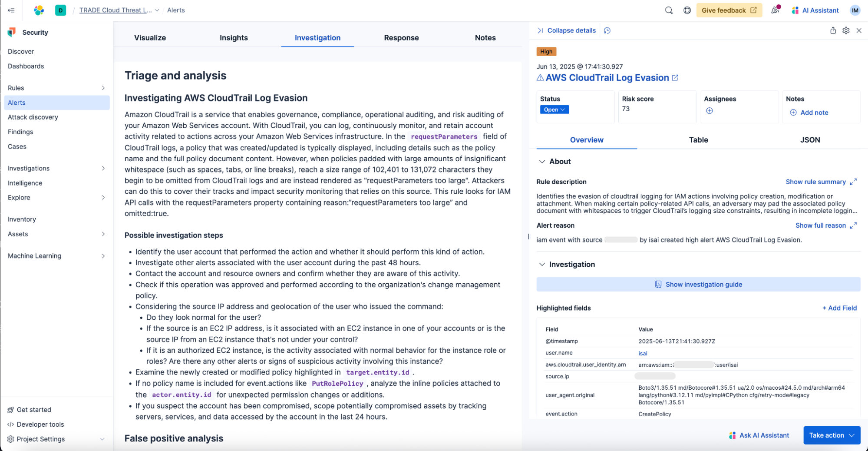This screenshot has width=868, height=451.
Task: Open the alert history clock icon
Action: (x=607, y=30)
